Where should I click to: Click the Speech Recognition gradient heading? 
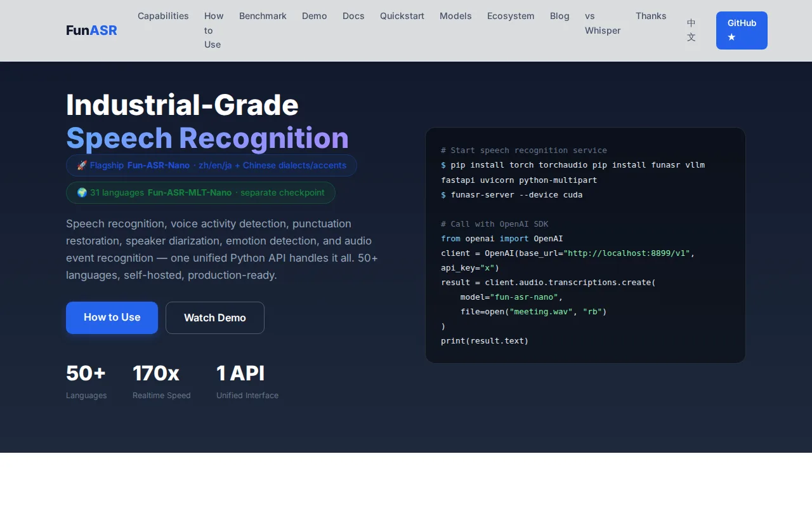(x=207, y=138)
